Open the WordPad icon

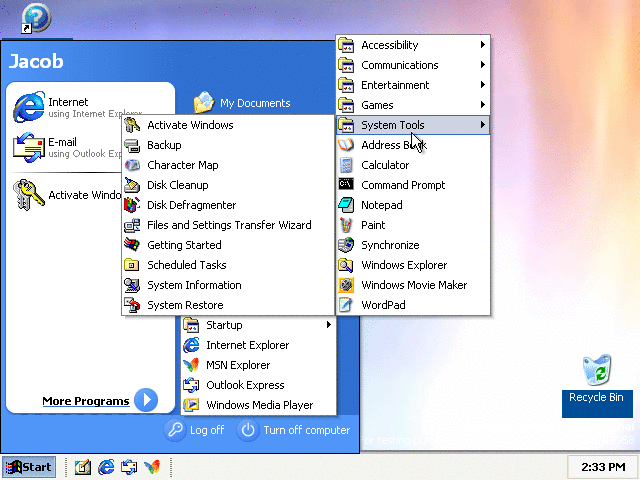346,305
